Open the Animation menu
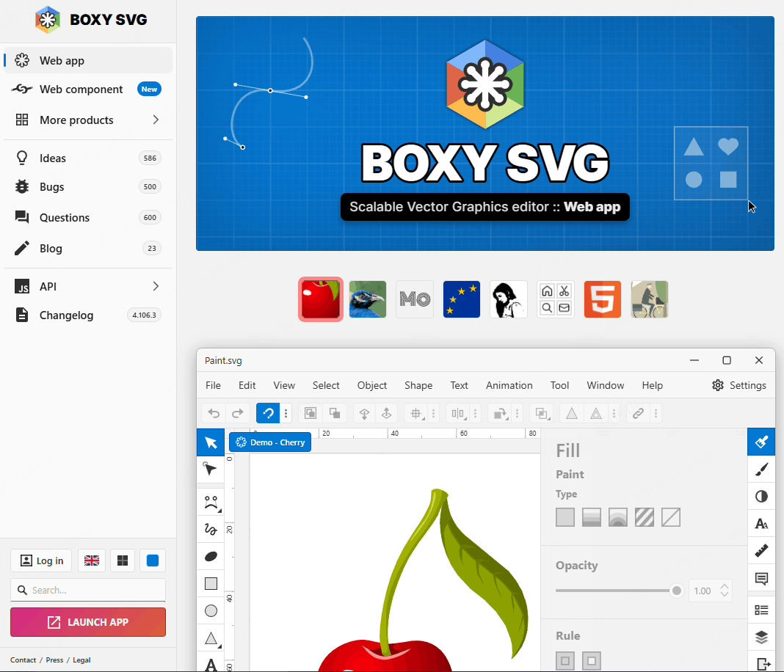The height and width of the screenshot is (672, 784). pos(509,385)
